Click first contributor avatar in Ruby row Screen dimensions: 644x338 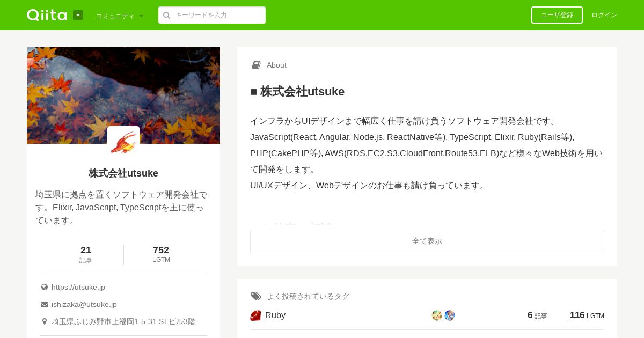pyautogui.click(x=437, y=315)
